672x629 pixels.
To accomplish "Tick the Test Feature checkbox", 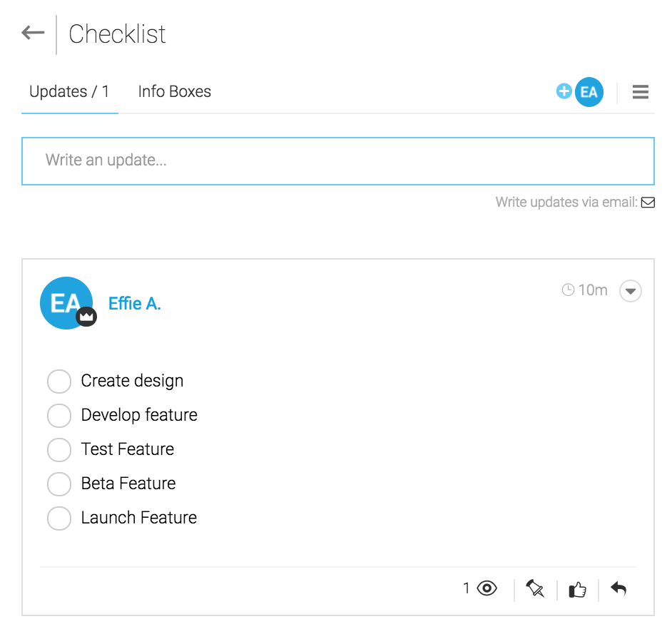I will coord(59,449).
